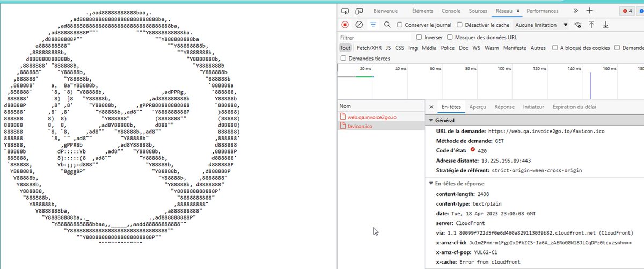The height and width of the screenshot is (269, 644).
Task: Filter requests by Doc
Action: point(464,48)
